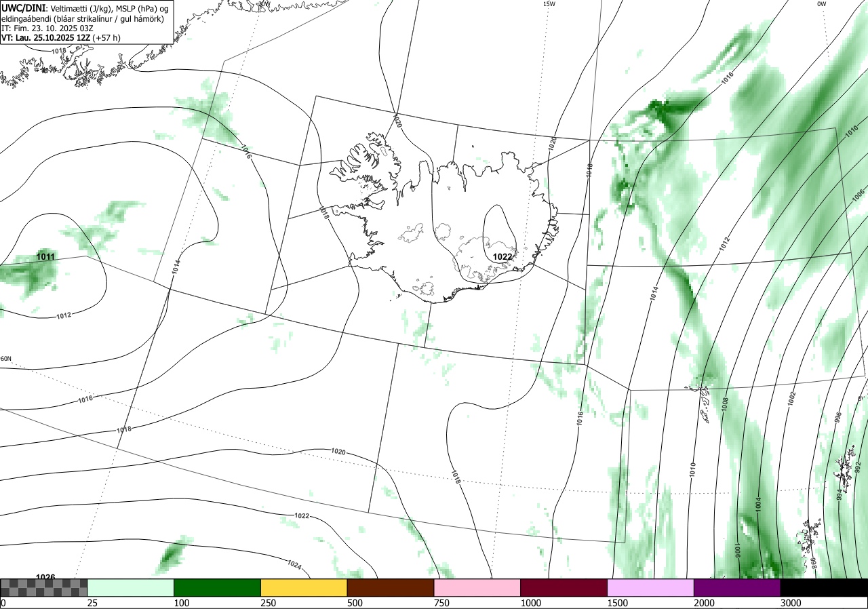Viewport: 868px width, 609px height.
Task: Click the "1004" isobar label
Action: pos(758,504)
